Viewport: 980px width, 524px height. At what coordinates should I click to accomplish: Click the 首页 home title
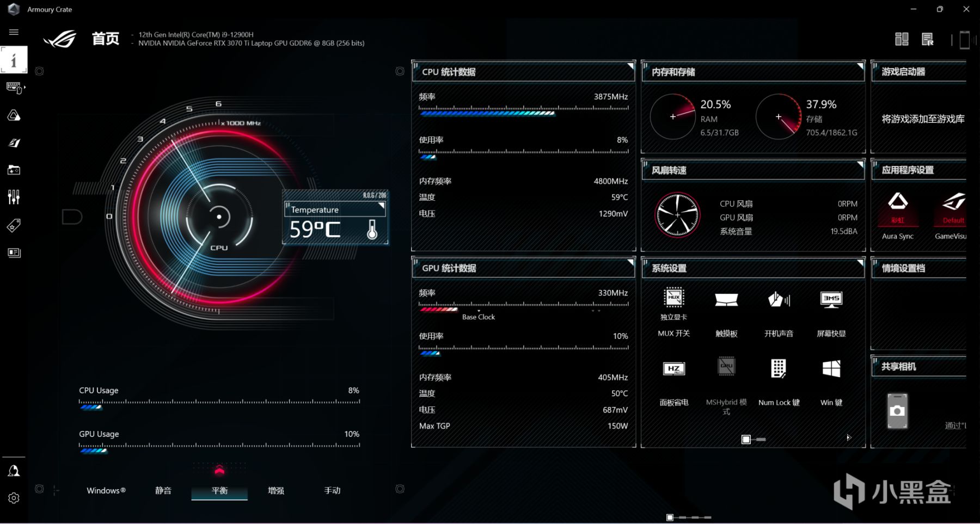106,39
